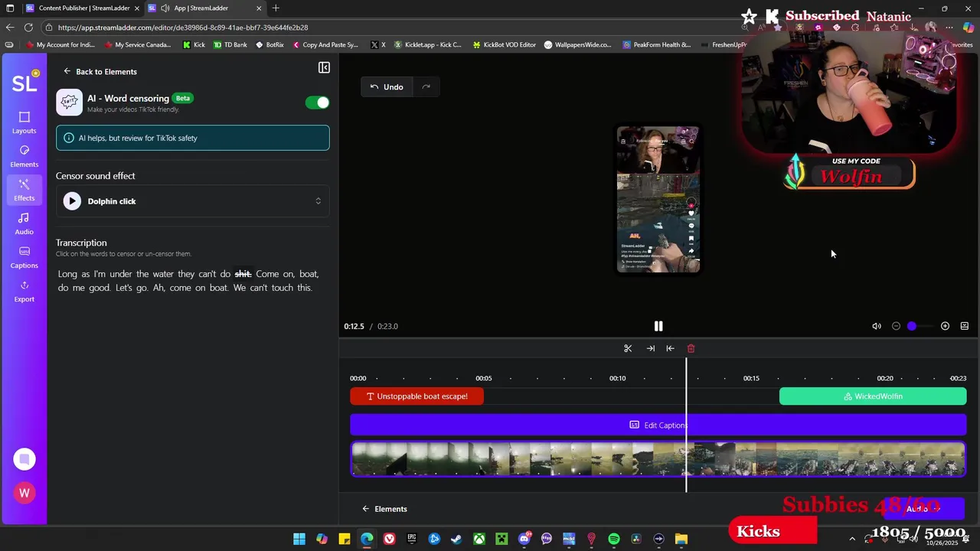Split clip with the scissors tool
980x551 pixels.
(628, 348)
